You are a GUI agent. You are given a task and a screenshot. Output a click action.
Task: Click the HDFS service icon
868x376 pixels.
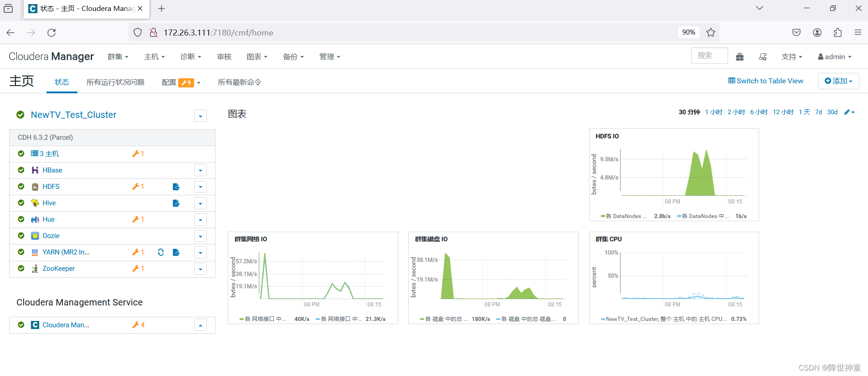[x=35, y=187]
